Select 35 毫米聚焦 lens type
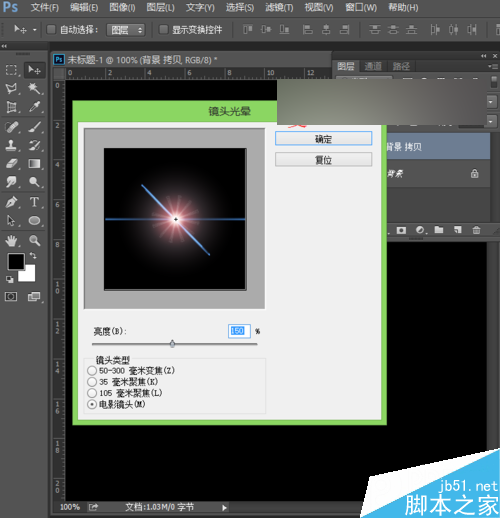This screenshot has width=500, height=518. [x=92, y=382]
